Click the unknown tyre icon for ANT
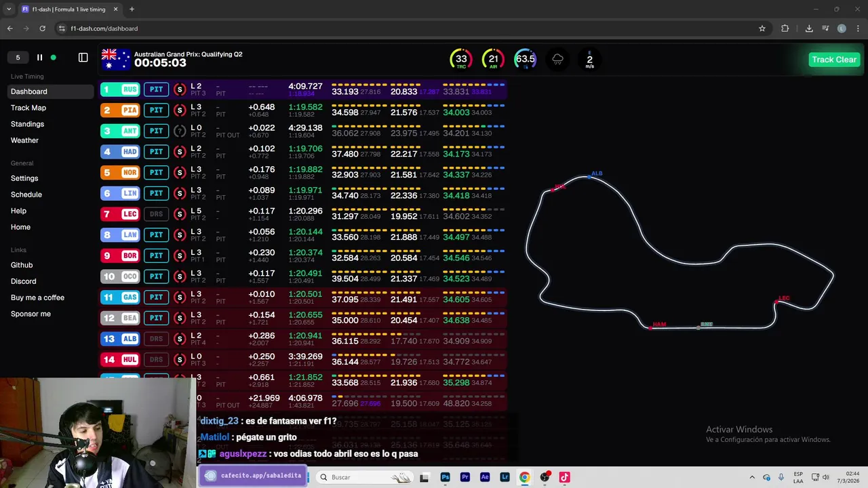The image size is (868, 488). click(180, 131)
